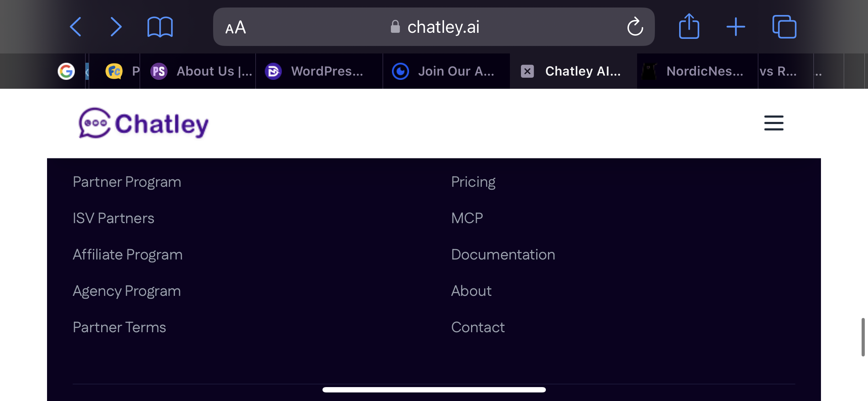Show the tab overview icon

pyautogui.click(x=784, y=27)
